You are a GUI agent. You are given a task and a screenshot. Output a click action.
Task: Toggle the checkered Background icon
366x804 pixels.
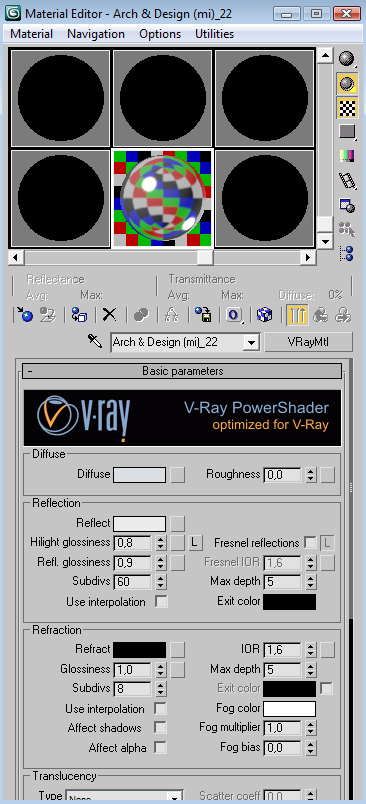click(x=348, y=108)
